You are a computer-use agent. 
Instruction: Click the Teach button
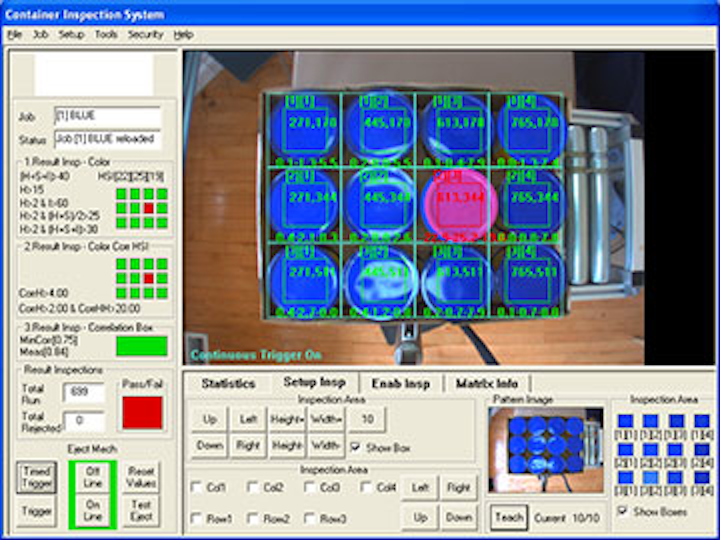(x=509, y=518)
